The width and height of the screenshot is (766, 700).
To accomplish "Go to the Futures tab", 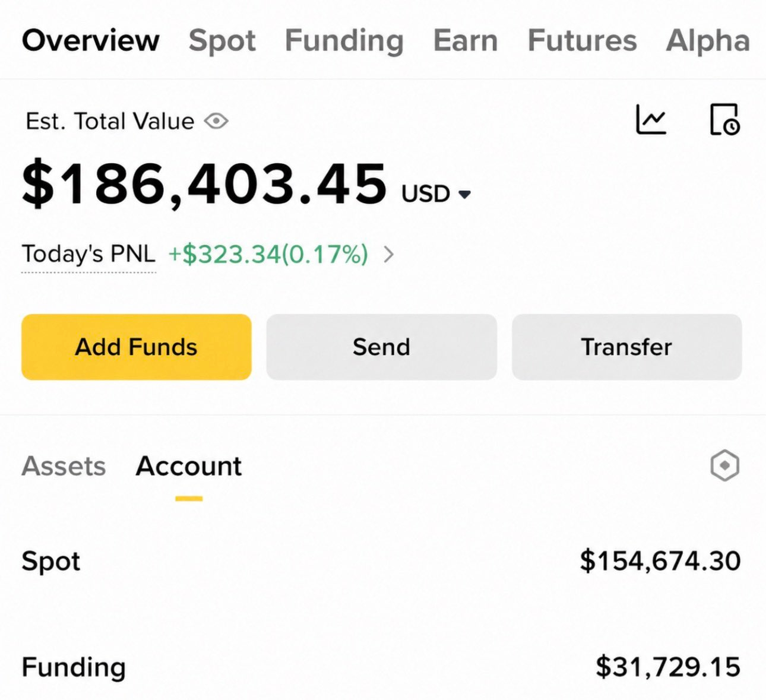I will click(x=582, y=41).
